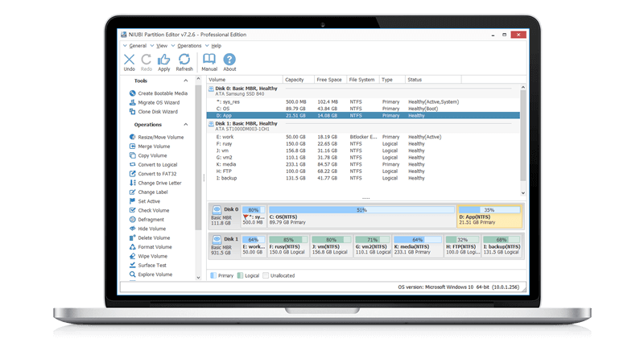Click the Check Volume icon
644x351 pixels.
[132, 210]
